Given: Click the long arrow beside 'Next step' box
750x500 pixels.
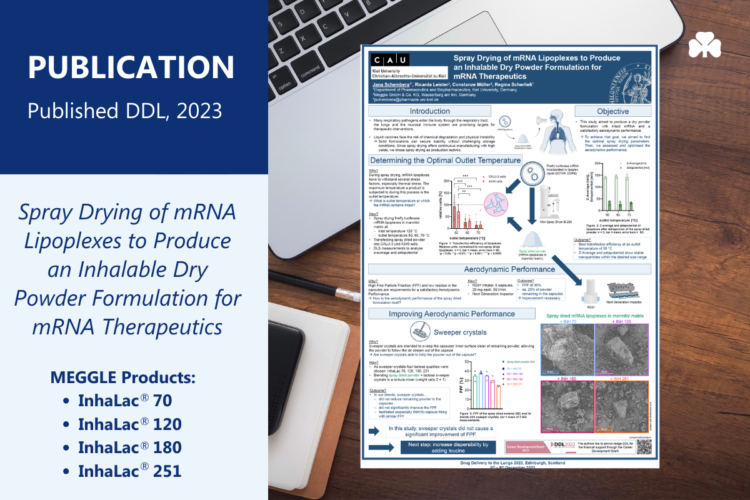Looking at the screenshot, I should [381, 447].
